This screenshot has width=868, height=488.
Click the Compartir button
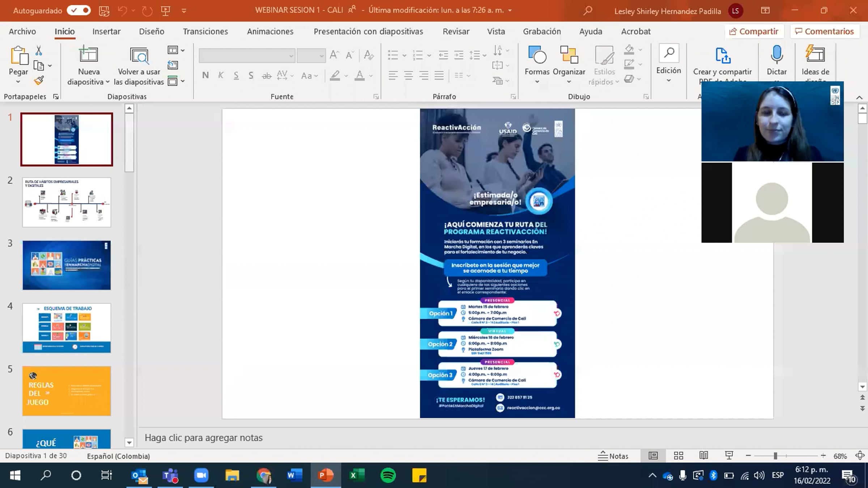(x=754, y=31)
